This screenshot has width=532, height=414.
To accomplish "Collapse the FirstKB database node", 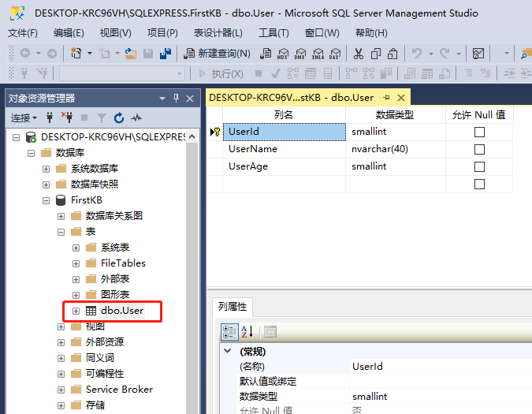I will (47, 200).
